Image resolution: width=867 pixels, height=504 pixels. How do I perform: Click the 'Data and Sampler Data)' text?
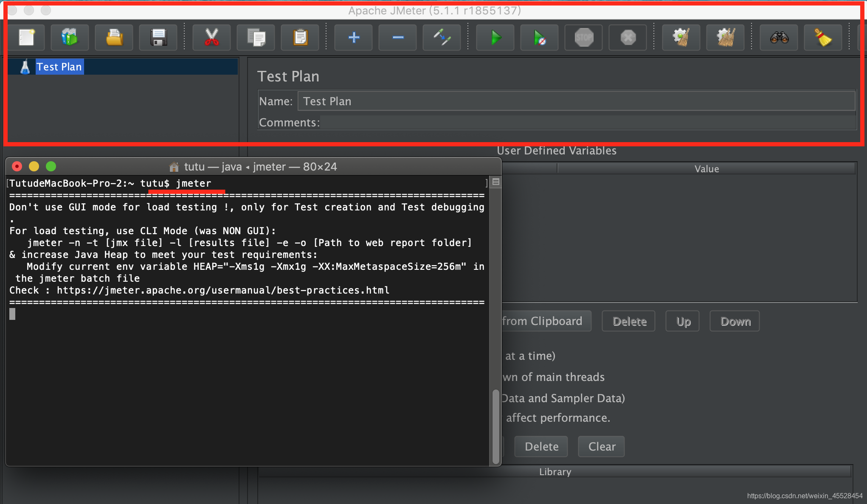click(x=563, y=398)
